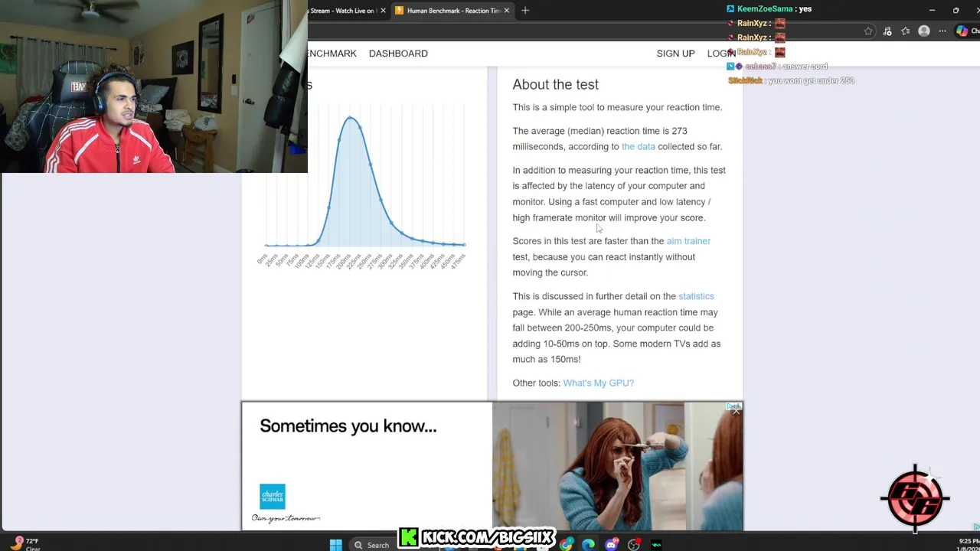The image size is (980, 551).
Task: Click the reaction time distribution chart peak
Action: coord(351,118)
